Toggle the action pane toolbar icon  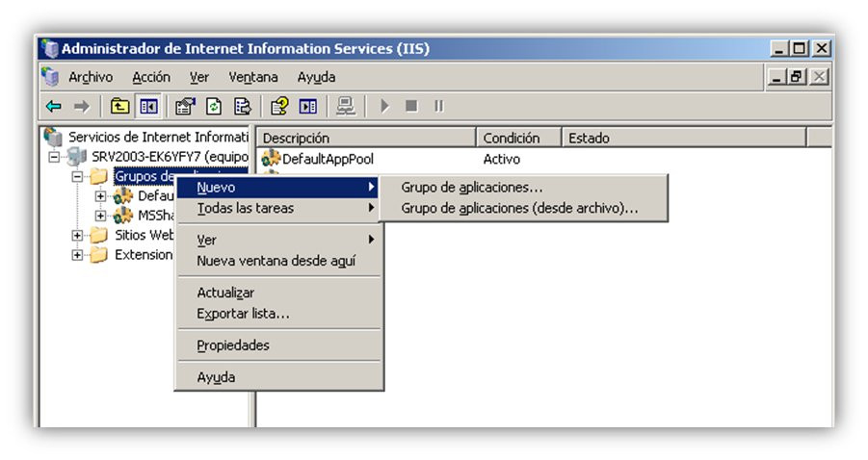[307, 106]
